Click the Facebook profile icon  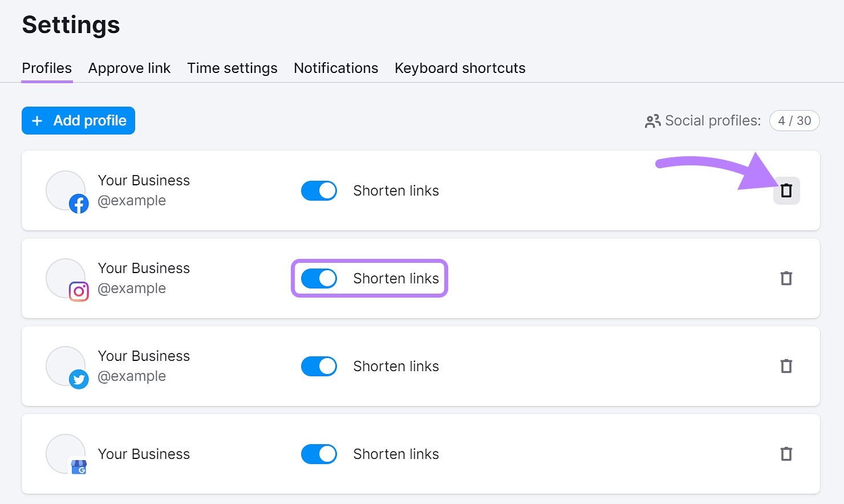[79, 203]
